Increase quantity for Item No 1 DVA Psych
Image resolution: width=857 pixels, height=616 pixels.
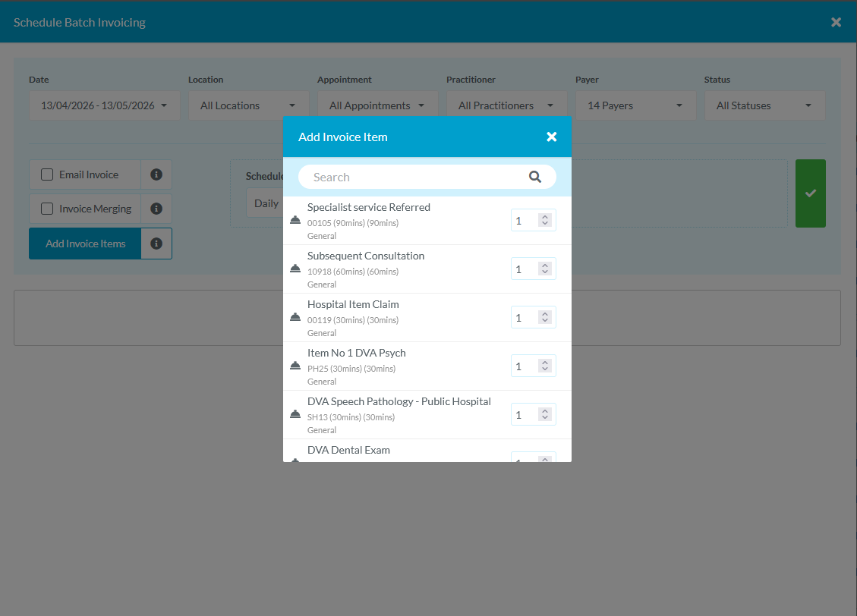(545, 363)
